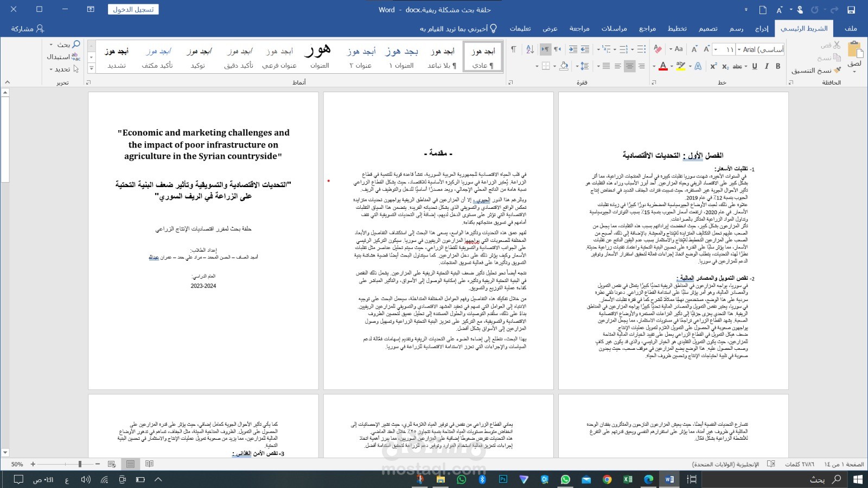The width and height of the screenshot is (868, 488).
Task: Click the Paste clipboard icon
Action: click(x=855, y=50)
